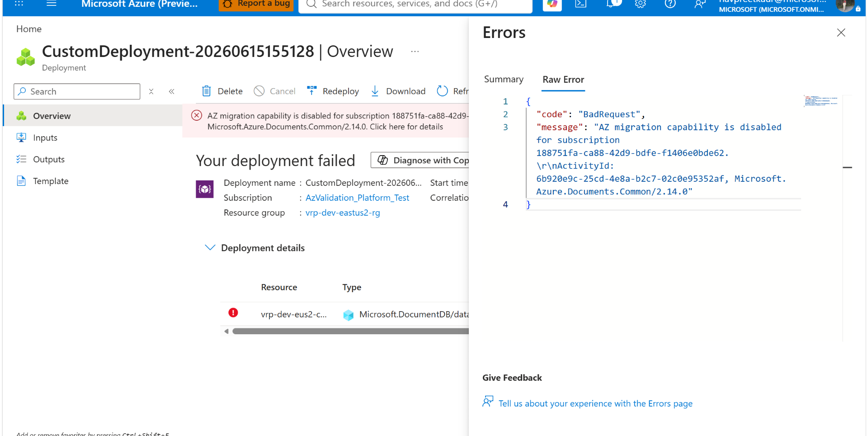Click the red error icon in the banner
The height and width of the screenshot is (436, 868).
pos(197,115)
